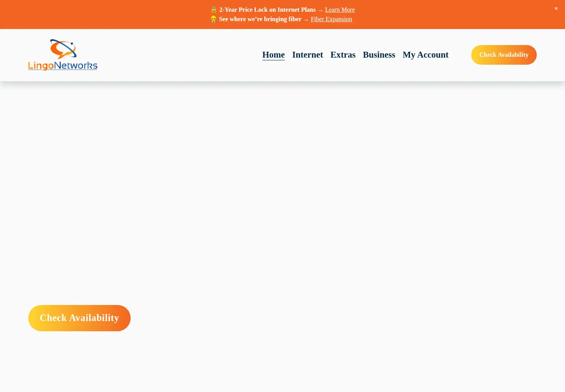This screenshot has height=392, width=565.
Task: Go to the Home menu item
Action: pos(273,55)
